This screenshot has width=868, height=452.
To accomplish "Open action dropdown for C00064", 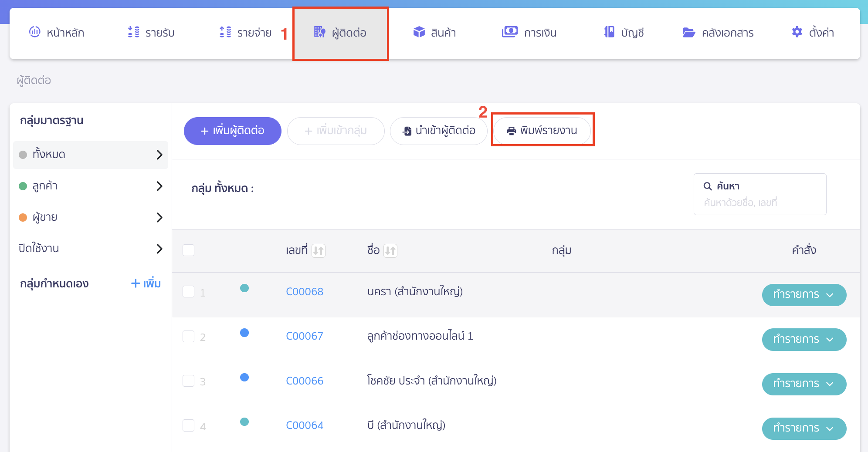I will 804,428.
